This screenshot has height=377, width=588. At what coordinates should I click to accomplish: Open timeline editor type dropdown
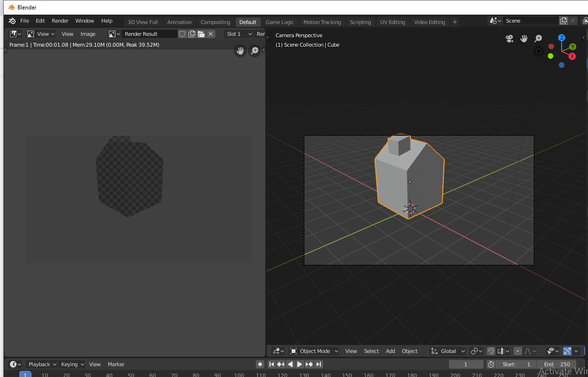point(16,364)
